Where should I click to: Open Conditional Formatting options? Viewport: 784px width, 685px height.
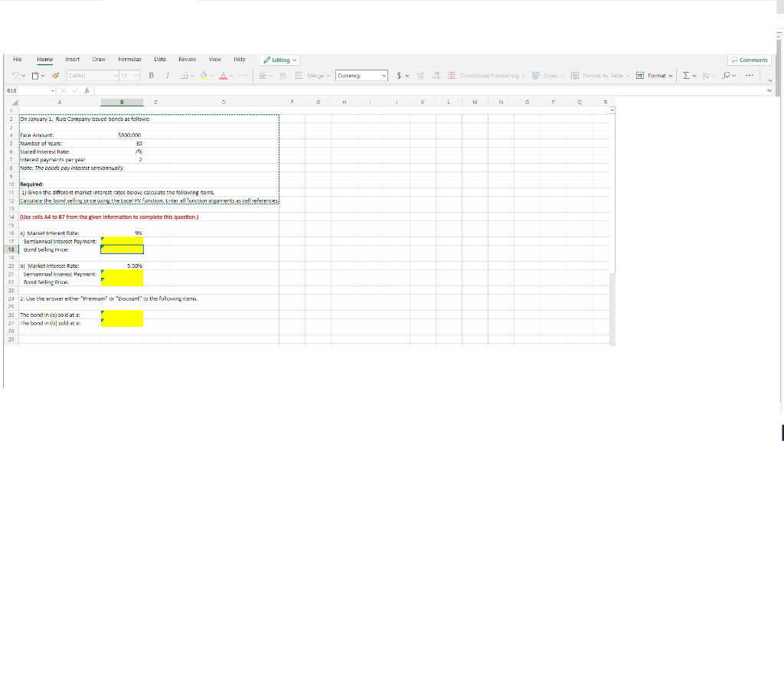point(487,76)
